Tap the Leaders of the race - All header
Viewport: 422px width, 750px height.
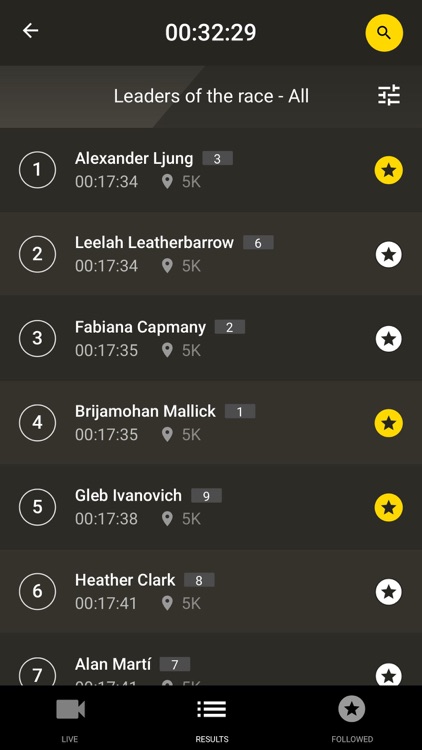[x=211, y=96]
